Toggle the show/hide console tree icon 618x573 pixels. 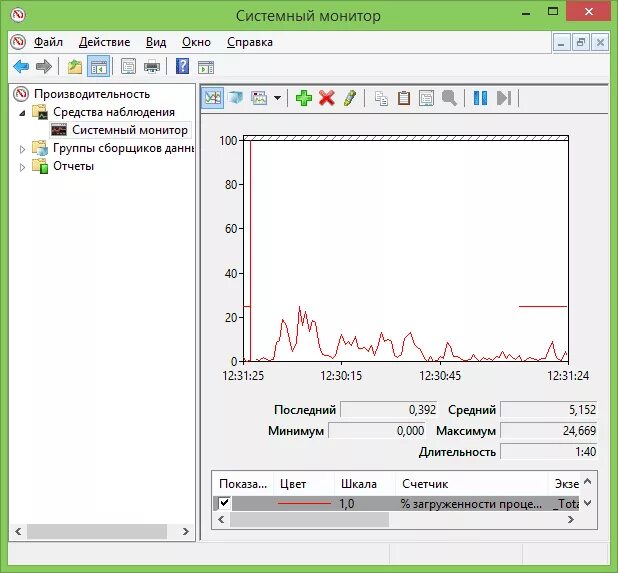pos(98,67)
